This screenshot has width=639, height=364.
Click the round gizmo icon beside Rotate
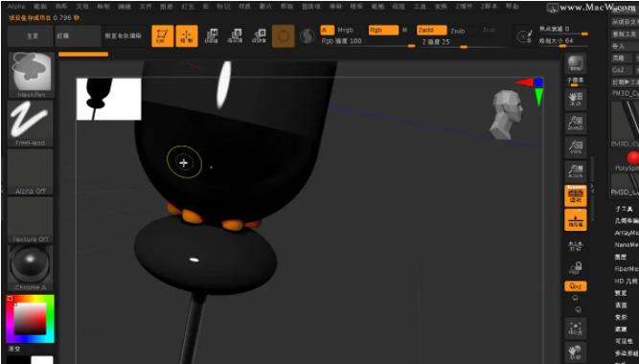point(284,36)
